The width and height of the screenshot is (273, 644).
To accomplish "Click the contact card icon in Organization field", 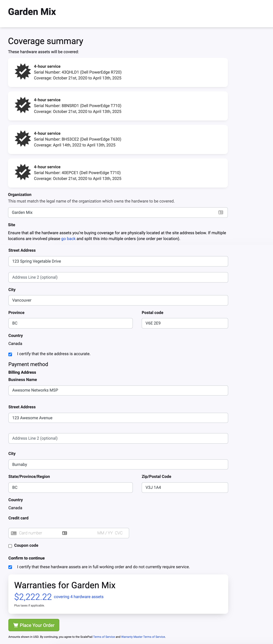I will point(221,213).
